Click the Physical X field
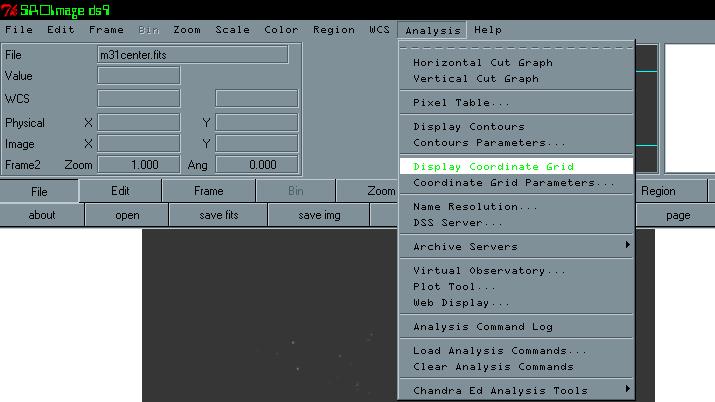715x402 pixels. [139, 123]
